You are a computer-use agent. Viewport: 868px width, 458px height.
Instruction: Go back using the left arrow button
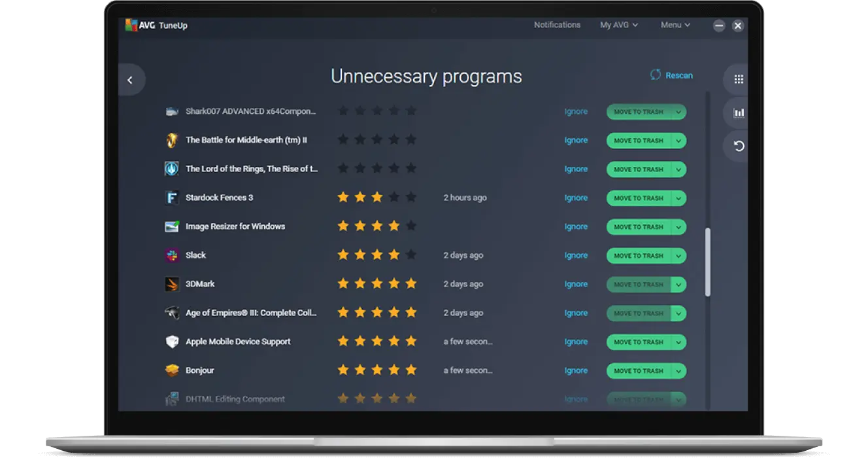130,80
